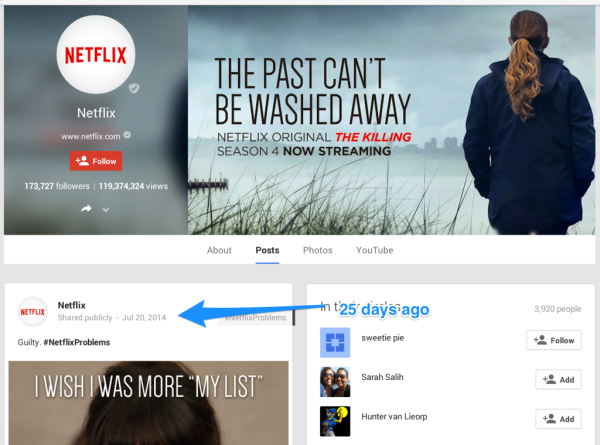Click 'Shared publicly' on the Netflix post
The image size is (600, 445).
click(x=85, y=318)
